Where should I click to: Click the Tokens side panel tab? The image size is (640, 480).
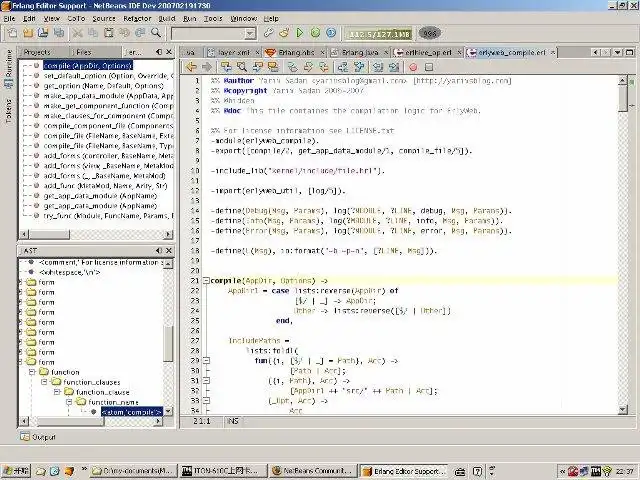[9, 110]
